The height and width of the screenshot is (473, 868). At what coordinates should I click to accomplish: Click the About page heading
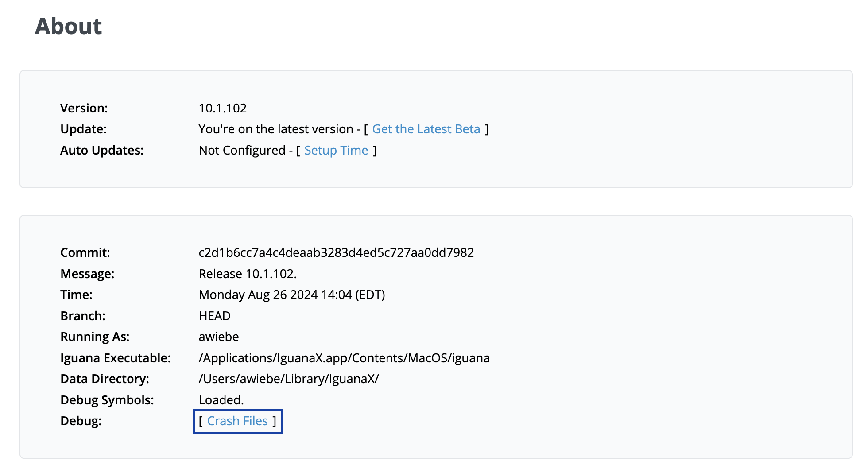(x=69, y=26)
